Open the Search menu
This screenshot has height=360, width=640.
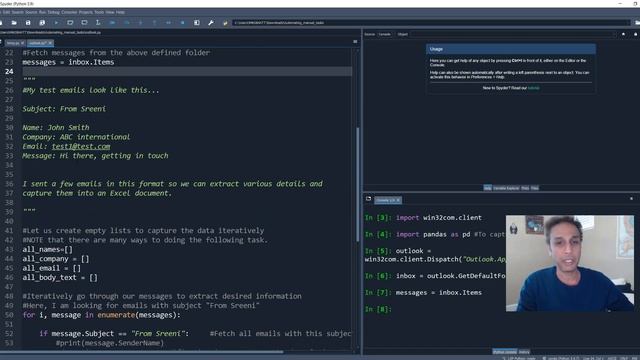pyautogui.click(x=18, y=12)
